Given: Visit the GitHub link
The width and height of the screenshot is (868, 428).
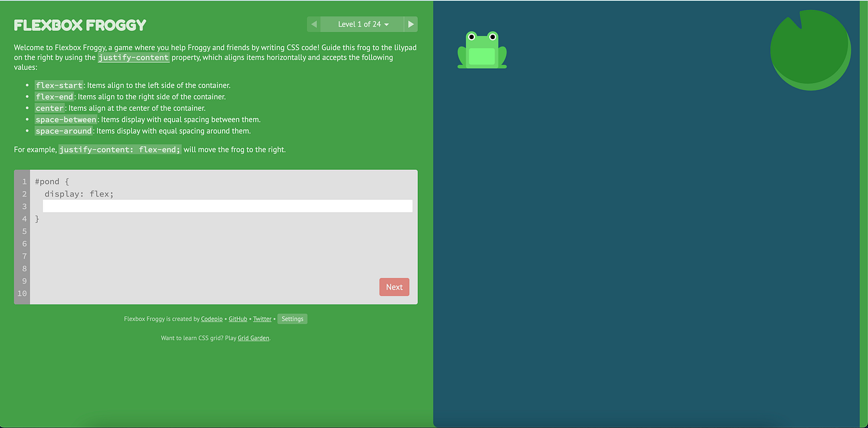Looking at the screenshot, I should pyautogui.click(x=237, y=318).
